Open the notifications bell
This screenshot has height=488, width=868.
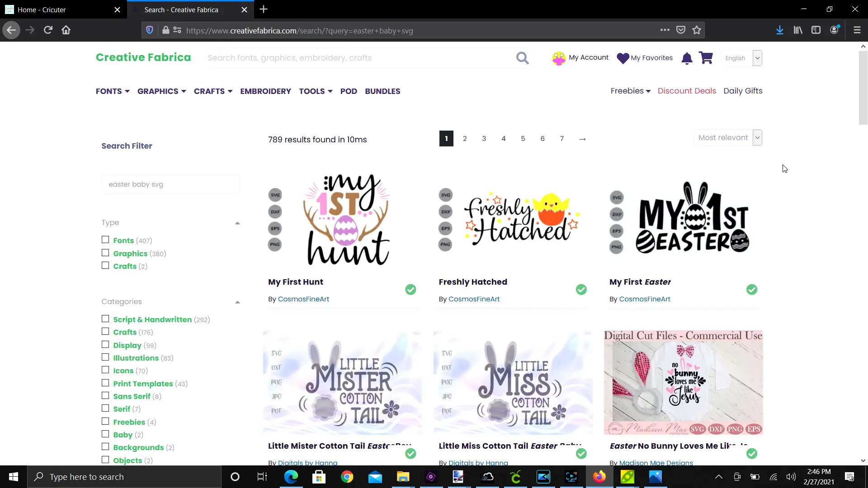[687, 58]
